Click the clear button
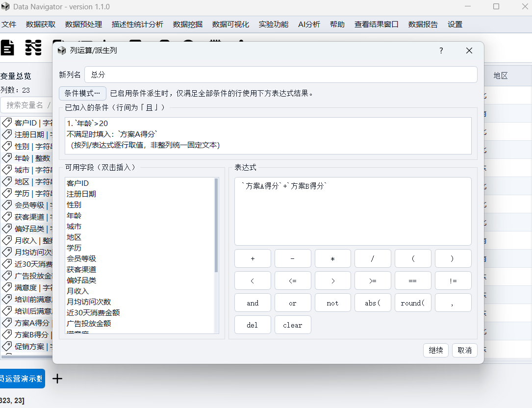The image size is (532, 408). (293, 325)
